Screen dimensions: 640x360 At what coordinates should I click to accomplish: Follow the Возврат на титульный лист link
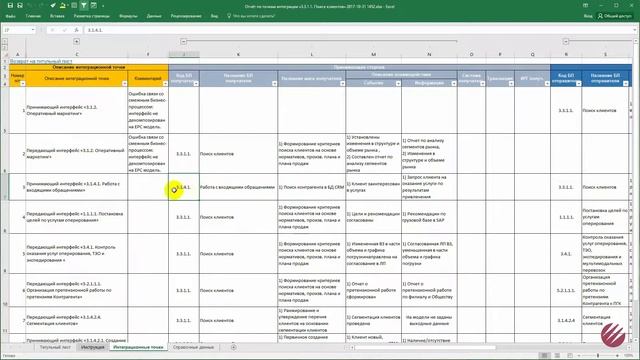pos(41,61)
